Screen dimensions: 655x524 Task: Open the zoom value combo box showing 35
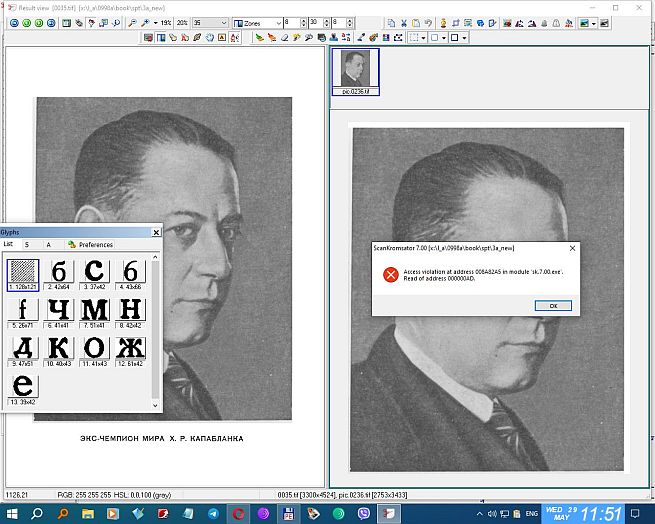tap(210, 23)
